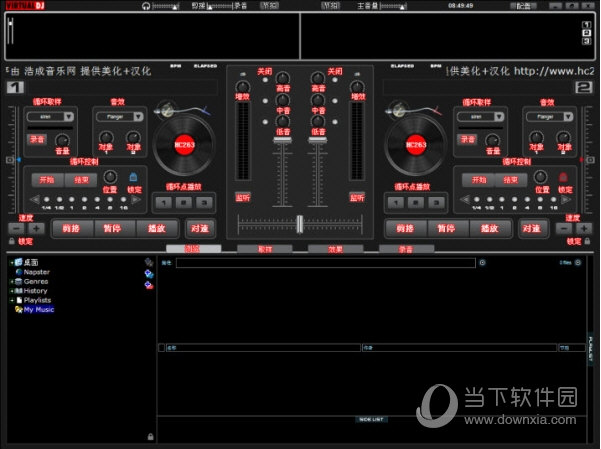This screenshot has height=449, width=601.
Task: Click the deck 2 turntable vinyl platter
Action: [416, 145]
